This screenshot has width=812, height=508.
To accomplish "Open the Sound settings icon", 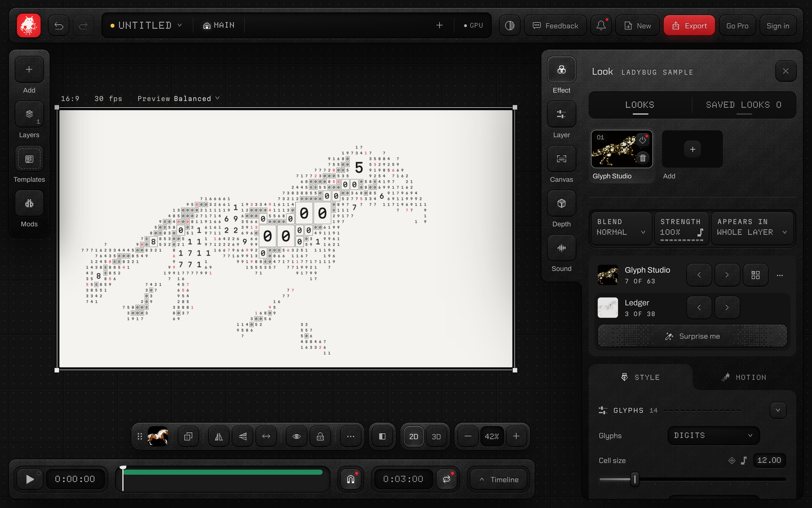I will coord(561,248).
